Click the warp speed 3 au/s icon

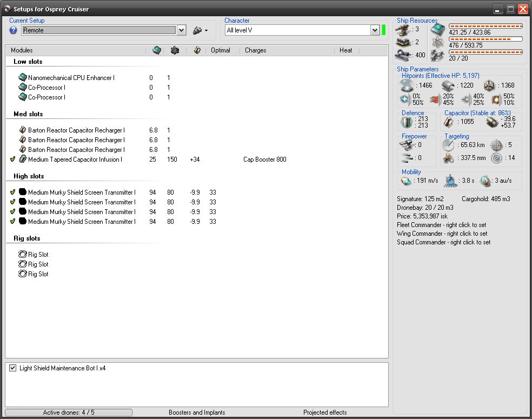pyautogui.click(x=486, y=181)
